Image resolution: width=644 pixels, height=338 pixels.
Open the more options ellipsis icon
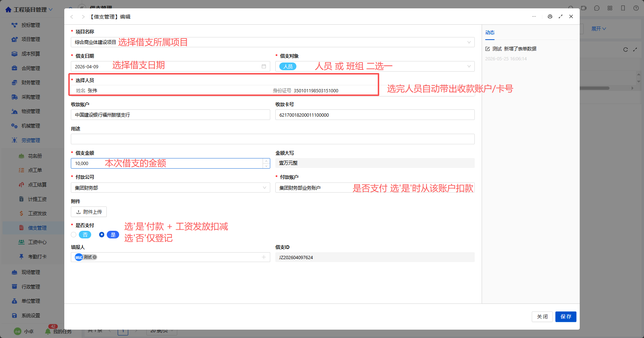534,16
